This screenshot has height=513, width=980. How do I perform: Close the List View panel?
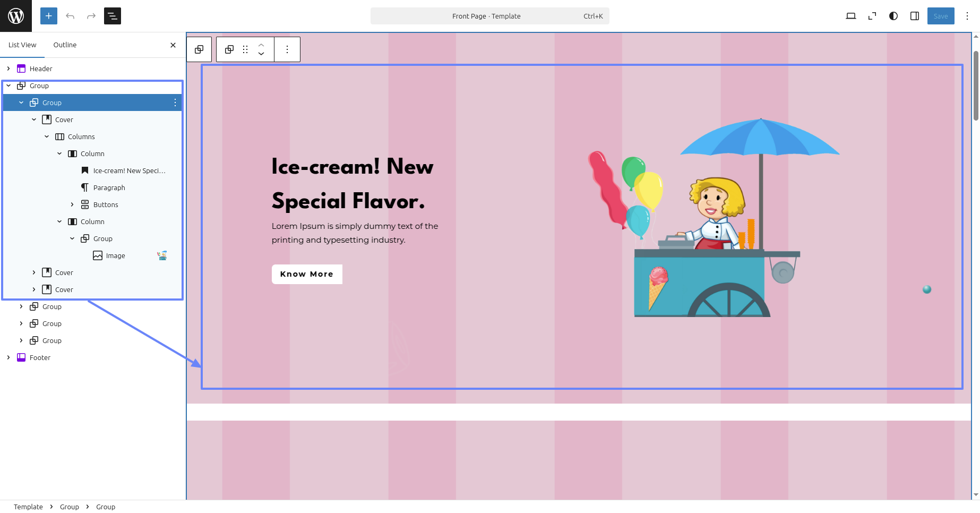pyautogui.click(x=173, y=45)
